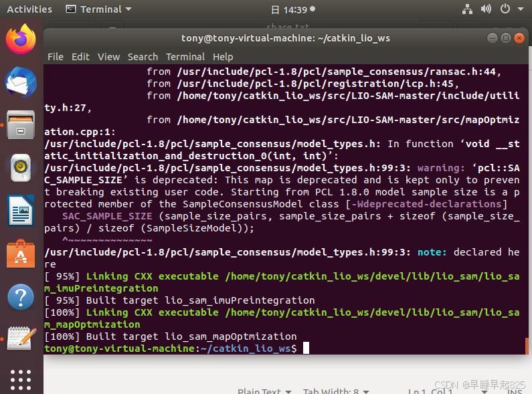This screenshot has height=394, width=532.
Task: Click the volume speaker icon in top bar
Action: [486, 9]
